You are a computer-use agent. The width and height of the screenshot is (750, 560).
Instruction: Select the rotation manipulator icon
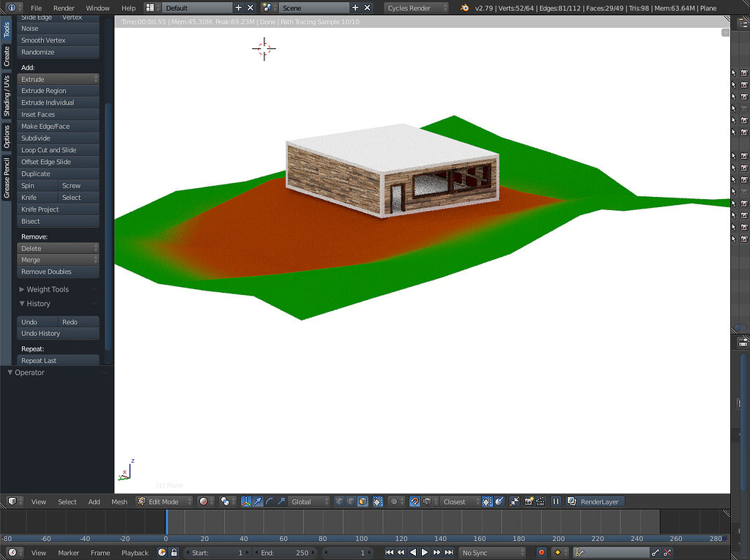tap(270, 501)
